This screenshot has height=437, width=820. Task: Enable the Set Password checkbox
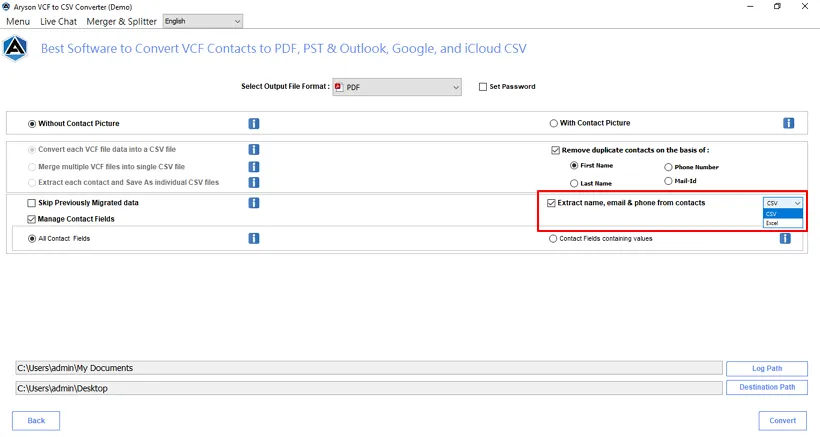point(483,87)
